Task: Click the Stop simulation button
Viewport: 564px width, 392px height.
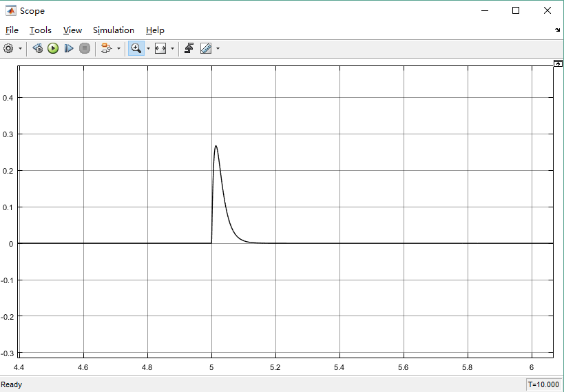Action: [x=85, y=48]
